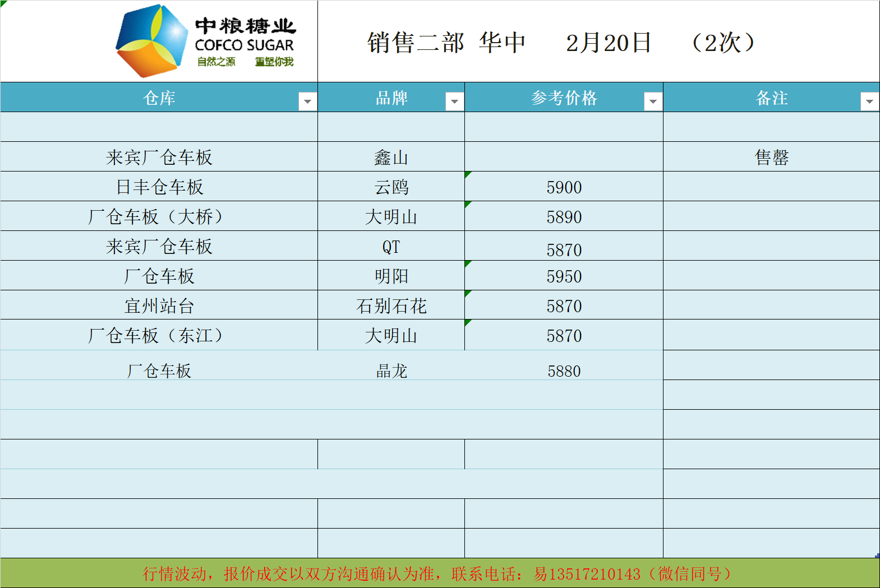This screenshot has width=880, height=588.
Task: Open the 仓库 column filter dropdown
Action: 307,101
